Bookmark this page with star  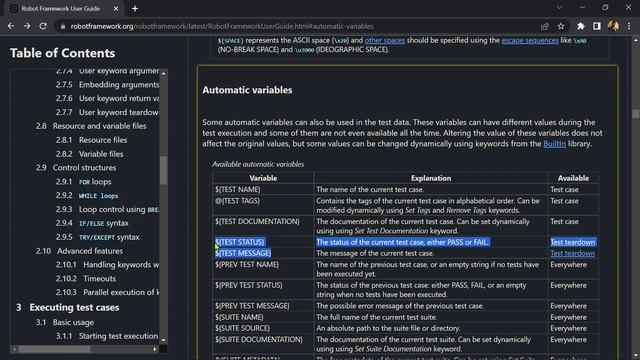pos(561,26)
